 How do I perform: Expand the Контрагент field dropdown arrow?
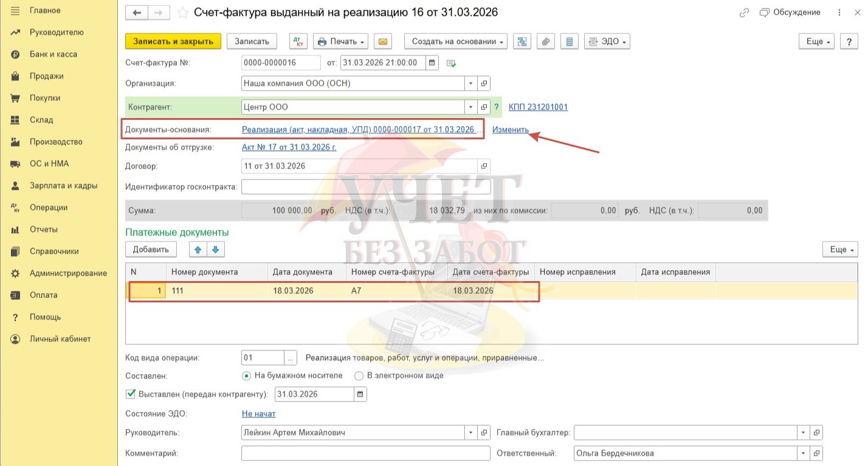pyautogui.click(x=471, y=107)
